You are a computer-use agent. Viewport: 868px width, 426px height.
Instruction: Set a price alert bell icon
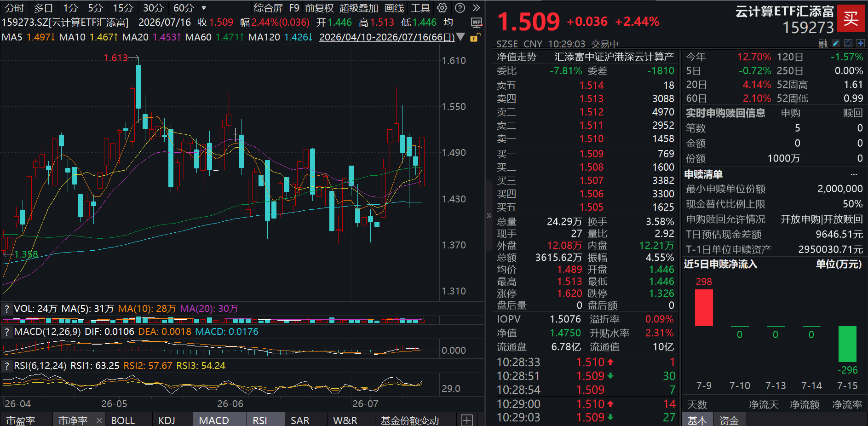[848, 43]
